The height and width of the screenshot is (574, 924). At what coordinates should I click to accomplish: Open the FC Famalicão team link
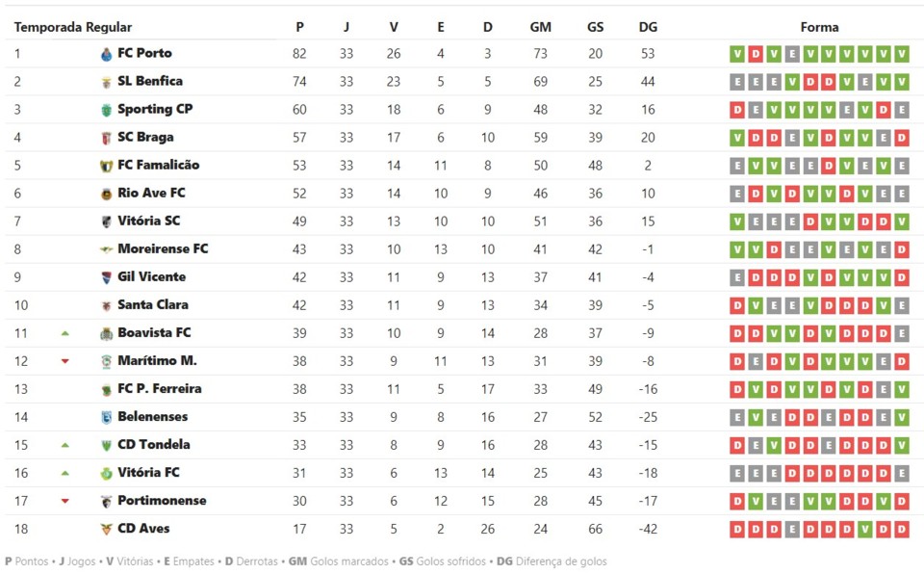coord(158,165)
